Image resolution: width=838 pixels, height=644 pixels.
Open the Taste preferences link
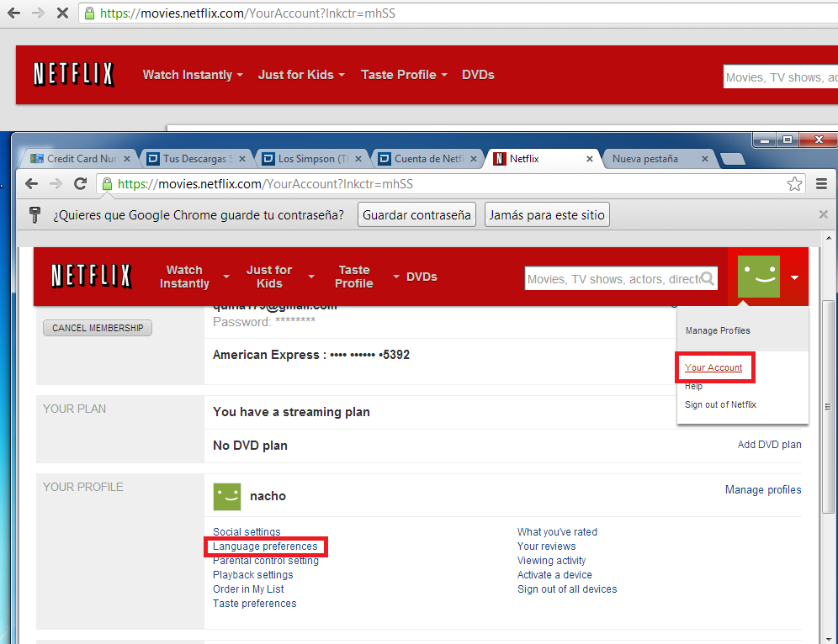click(254, 604)
